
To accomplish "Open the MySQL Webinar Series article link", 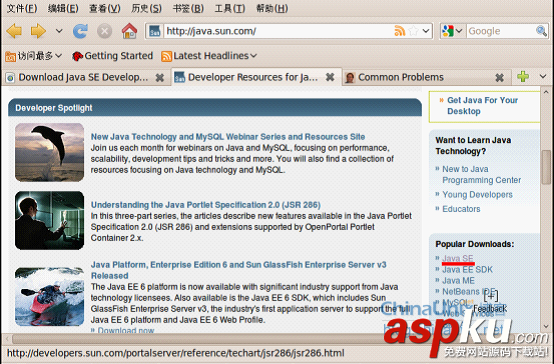I will tap(228, 137).
